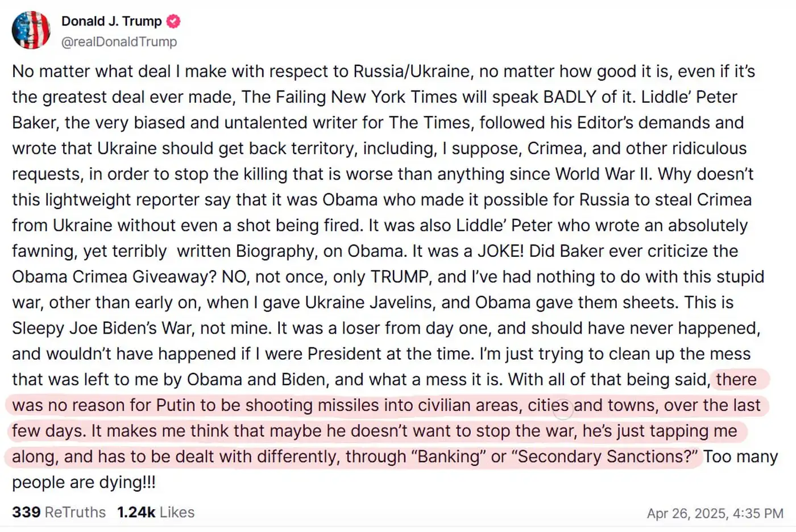Viewport: 796px width, 532px height.
Task: Click the phrase "Obama Crimea Giveaway?"
Action: coord(114,277)
